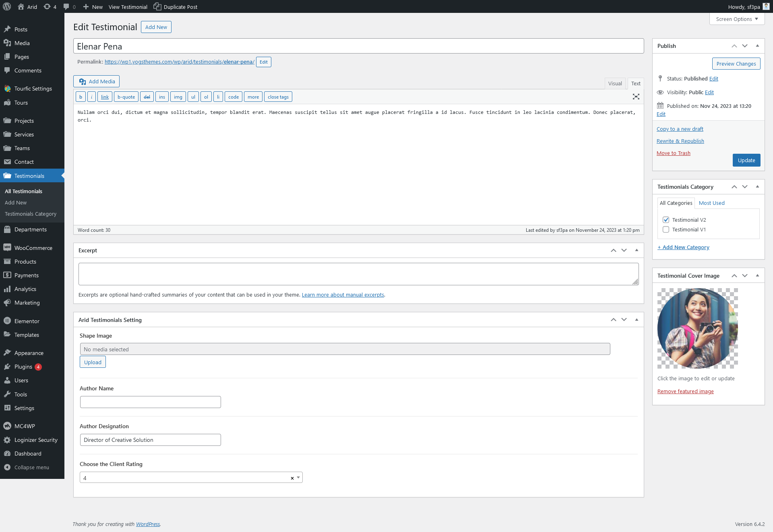Open Tourfic Settings from sidebar
773x532 pixels.
33,89
